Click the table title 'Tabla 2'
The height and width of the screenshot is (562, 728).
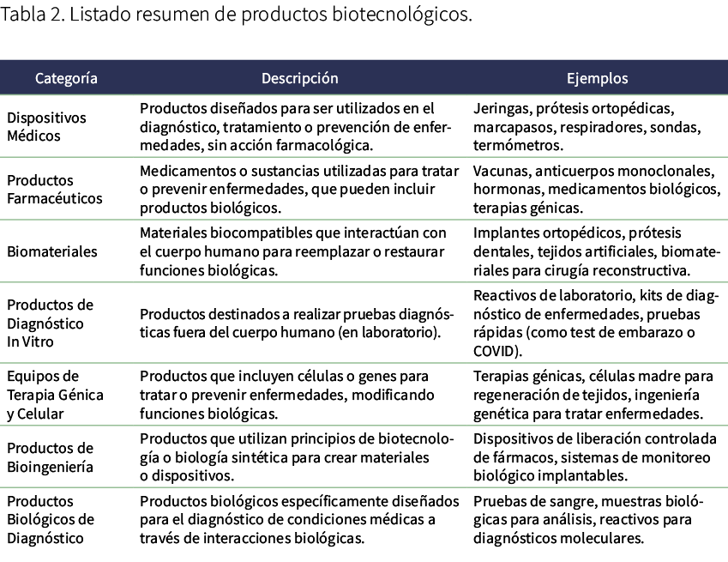pos(28,15)
